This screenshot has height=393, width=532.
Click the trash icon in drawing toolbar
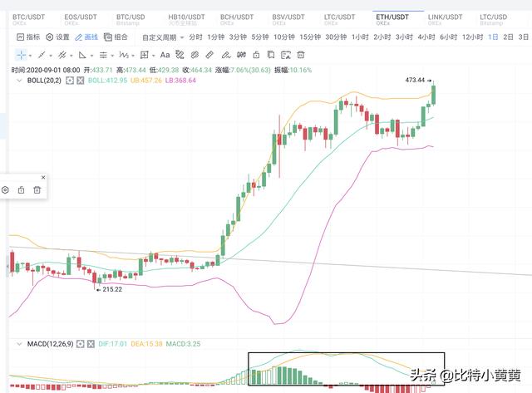coord(301,55)
